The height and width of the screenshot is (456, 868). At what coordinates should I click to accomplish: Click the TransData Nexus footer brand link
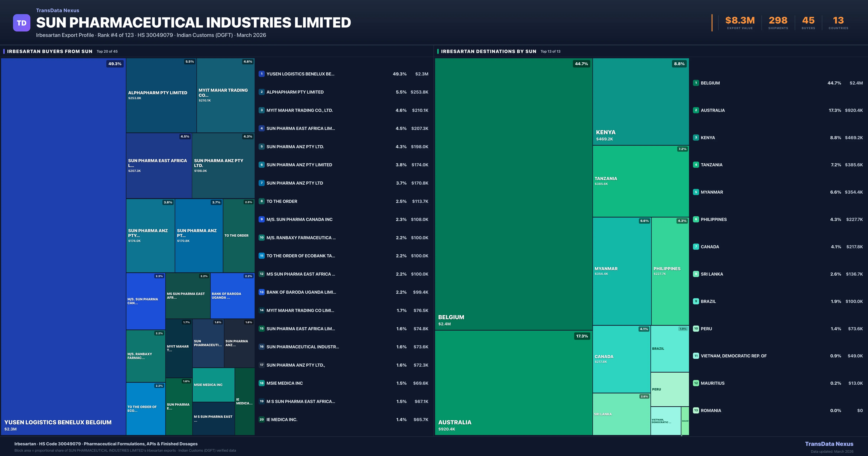click(x=829, y=444)
